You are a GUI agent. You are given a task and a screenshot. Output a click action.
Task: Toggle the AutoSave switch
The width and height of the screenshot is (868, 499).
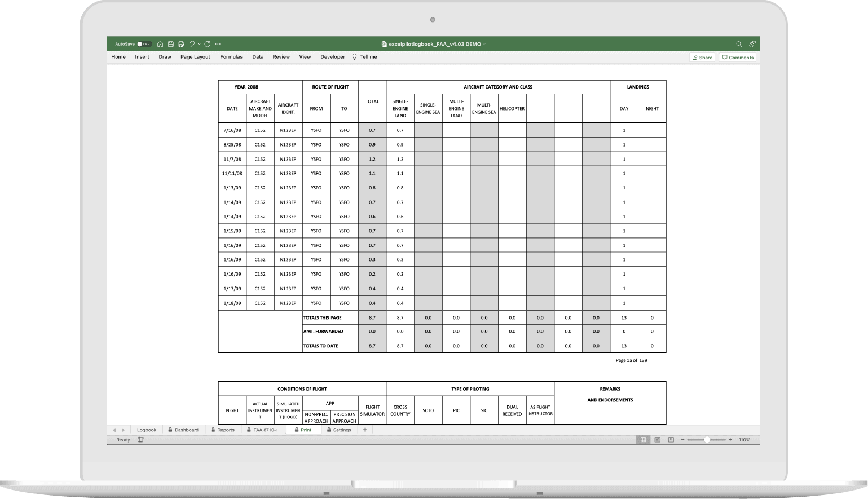[144, 44]
